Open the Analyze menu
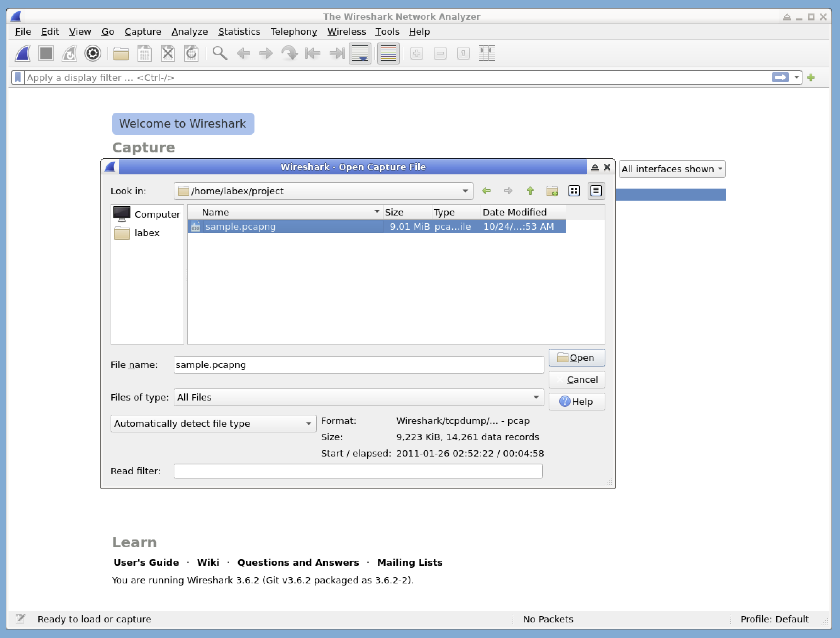The image size is (840, 638). coord(190,32)
